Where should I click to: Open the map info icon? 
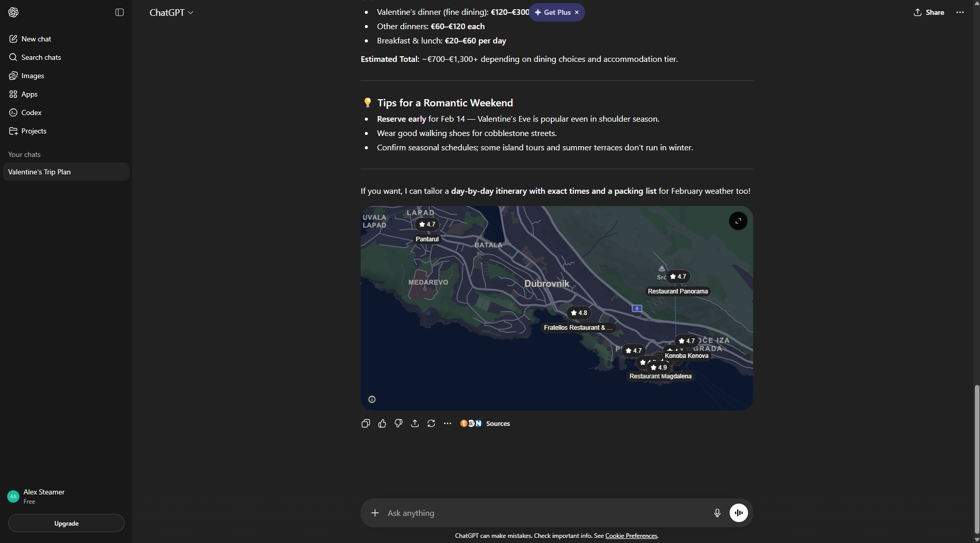(x=372, y=399)
